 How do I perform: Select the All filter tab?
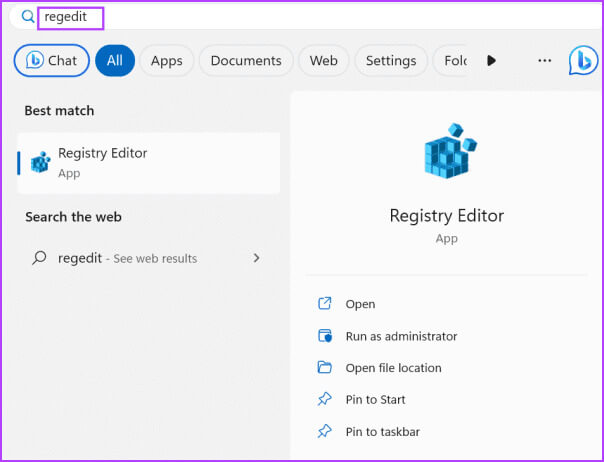(115, 60)
